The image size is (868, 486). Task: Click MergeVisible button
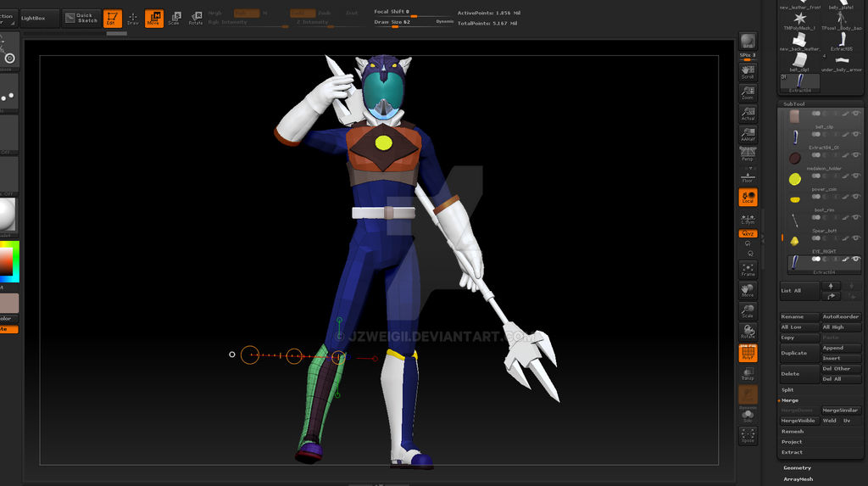point(799,422)
